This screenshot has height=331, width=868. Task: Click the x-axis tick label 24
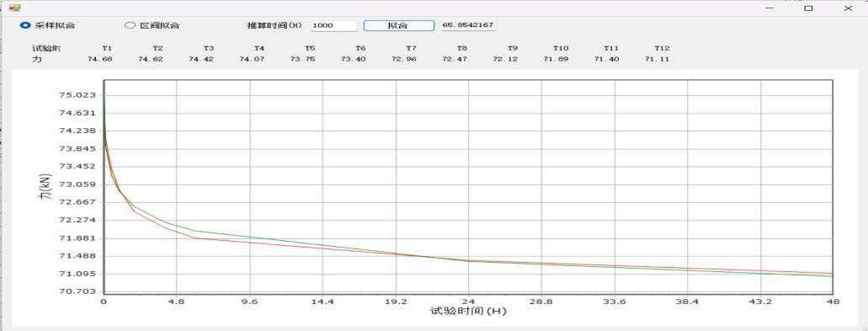[x=469, y=302]
